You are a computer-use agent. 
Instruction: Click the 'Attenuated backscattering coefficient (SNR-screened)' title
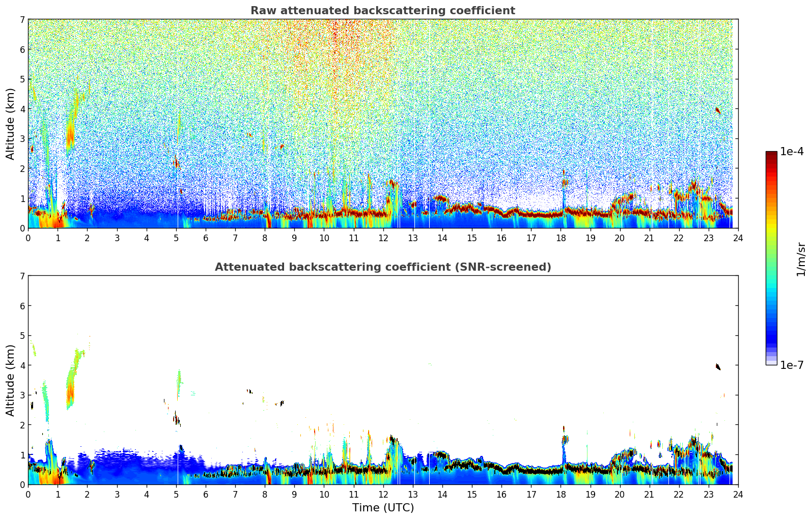(x=383, y=267)
